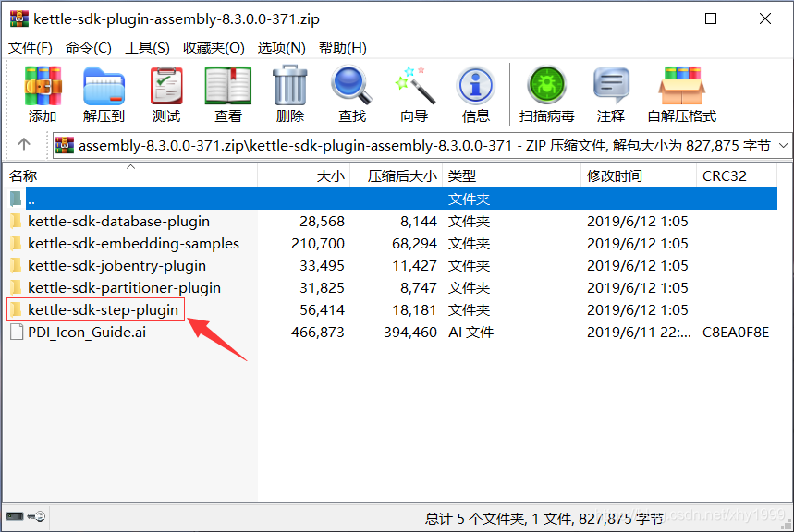The image size is (794, 532).
Task: Click the file icon of PDI_Icon_Guide.ai
Action: (x=17, y=332)
